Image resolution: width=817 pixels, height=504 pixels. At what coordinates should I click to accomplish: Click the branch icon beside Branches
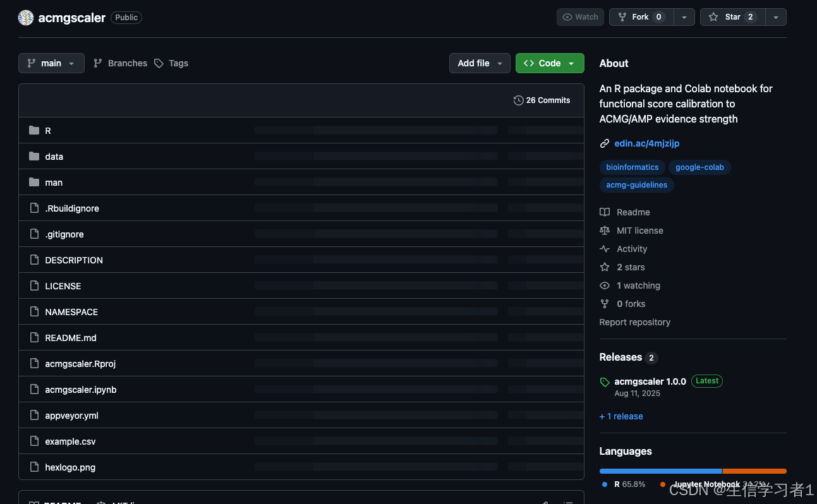[98, 63]
